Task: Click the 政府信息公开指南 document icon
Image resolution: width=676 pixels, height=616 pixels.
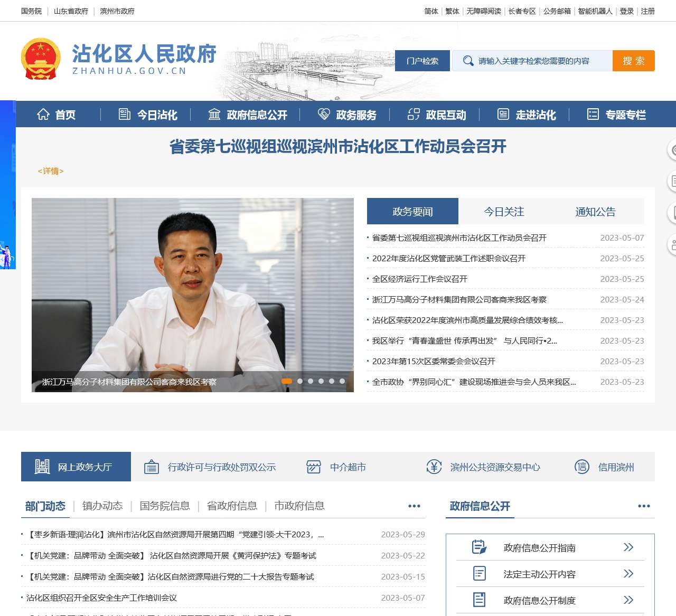Action: pyautogui.click(x=479, y=547)
